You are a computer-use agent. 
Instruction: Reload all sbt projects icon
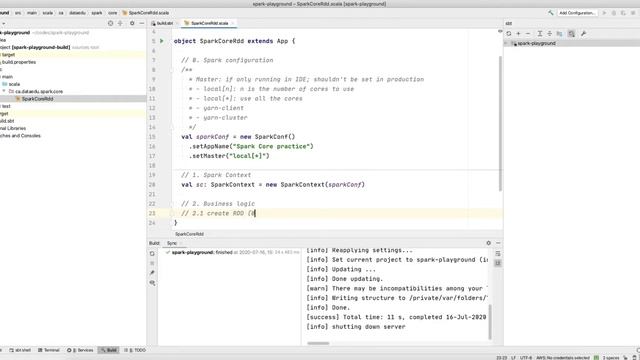click(509, 34)
